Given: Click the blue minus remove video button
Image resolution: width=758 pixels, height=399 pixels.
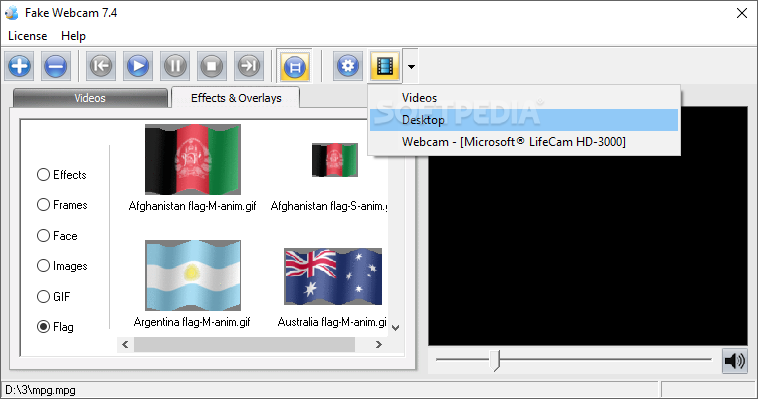Looking at the screenshot, I should (56, 66).
